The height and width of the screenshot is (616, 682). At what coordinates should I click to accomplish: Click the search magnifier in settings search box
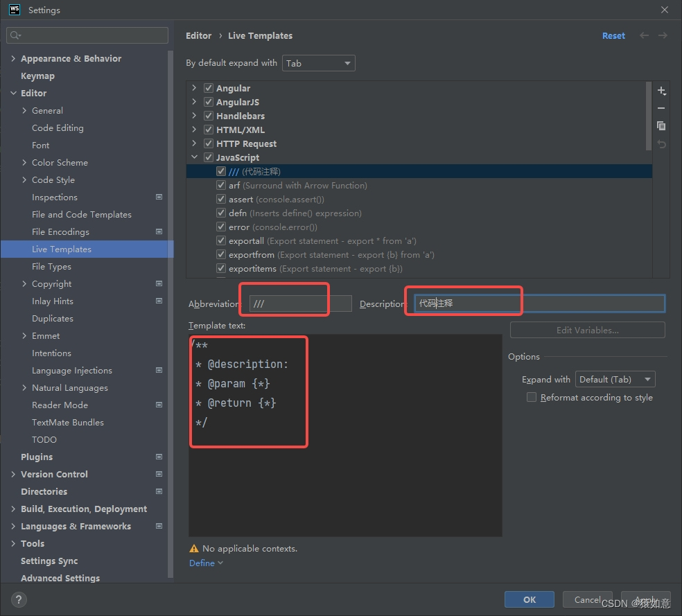pos(14,35)
